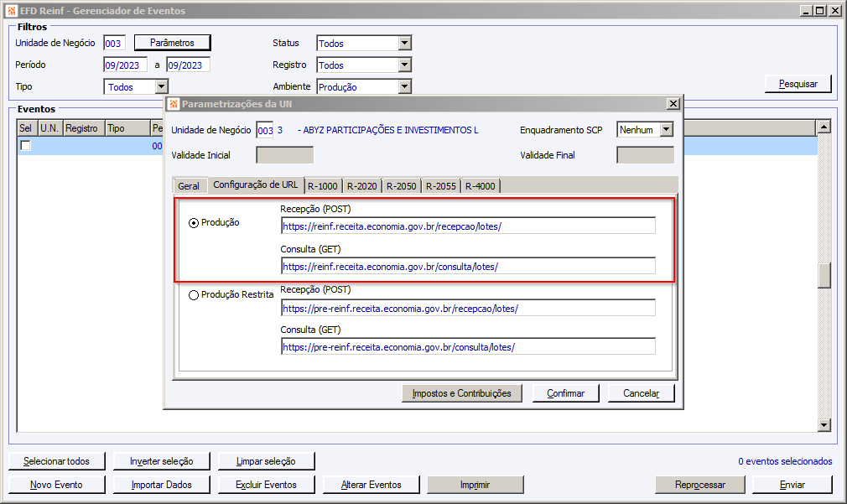Click the Unidade de Negócio filter field
The width and height of the screenshot is (847, 504).
coord(115,44)
